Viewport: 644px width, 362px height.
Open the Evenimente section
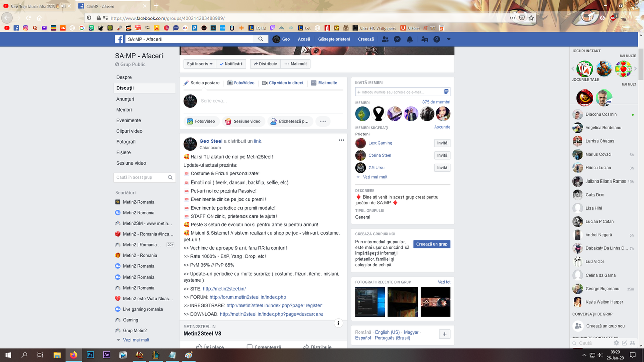(x=129, y=120)
